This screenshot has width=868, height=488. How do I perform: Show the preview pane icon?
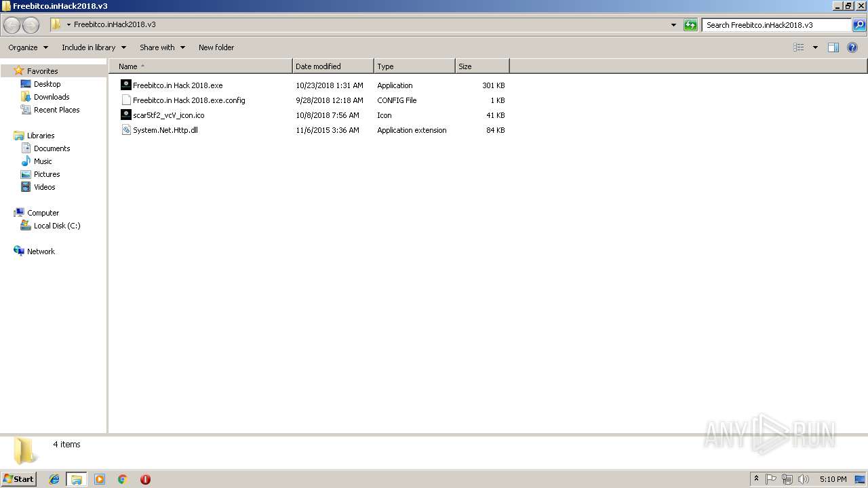coord(833,47)
